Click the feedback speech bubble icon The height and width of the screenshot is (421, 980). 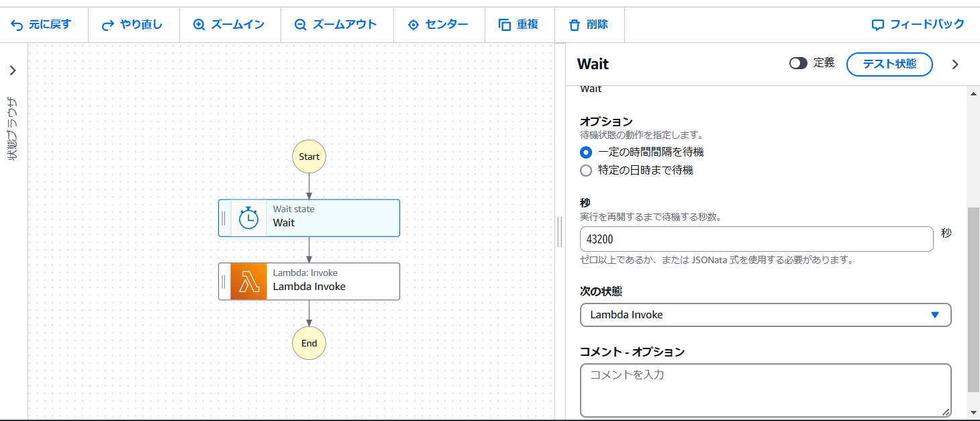(x=877, y=25)
